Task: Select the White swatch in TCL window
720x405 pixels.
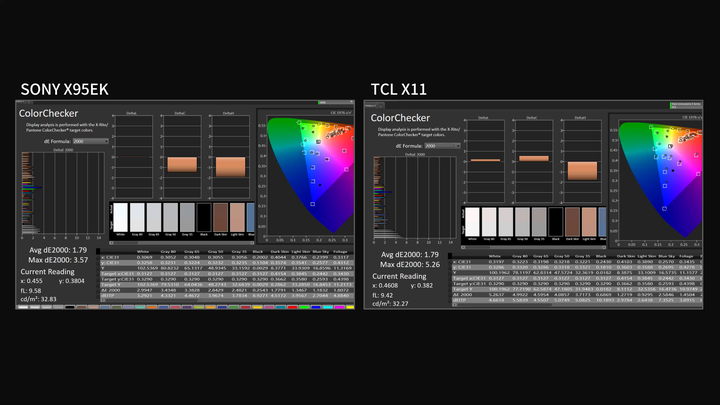Action: [x=472, y=222]
